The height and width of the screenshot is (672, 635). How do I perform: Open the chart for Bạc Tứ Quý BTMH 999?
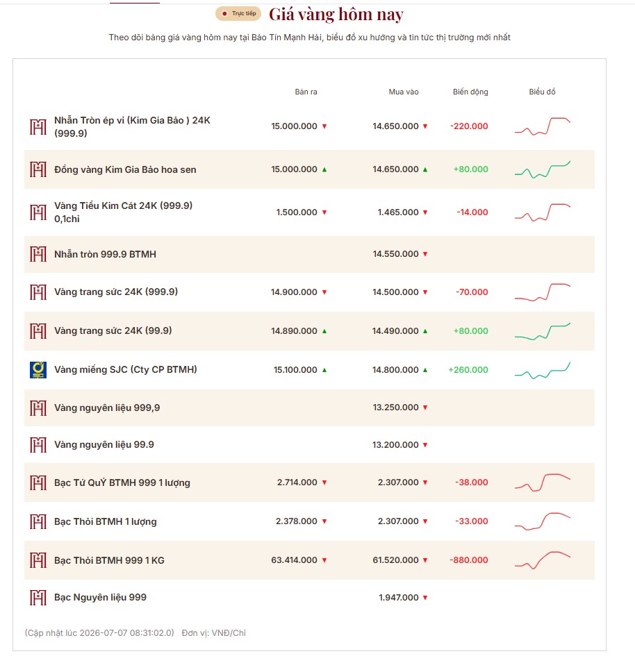pyautogui.click(x=543, y=482)
